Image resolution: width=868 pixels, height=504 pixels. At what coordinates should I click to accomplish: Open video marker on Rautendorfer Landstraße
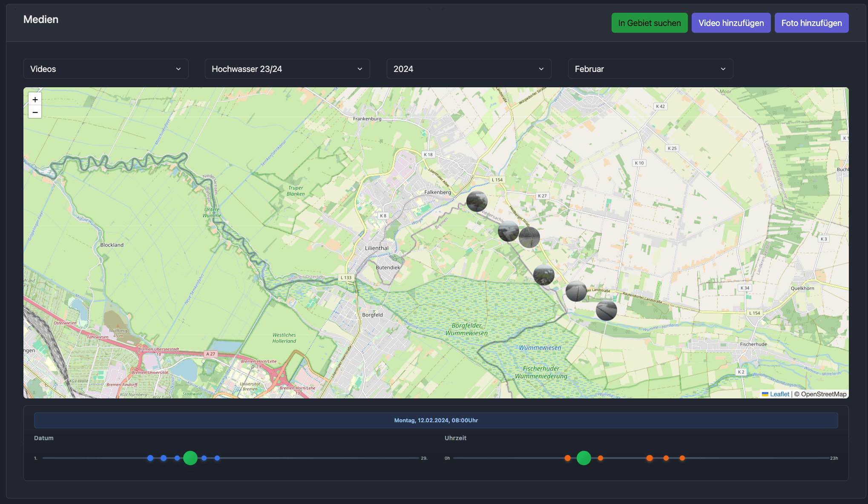[x=576, y=291]
